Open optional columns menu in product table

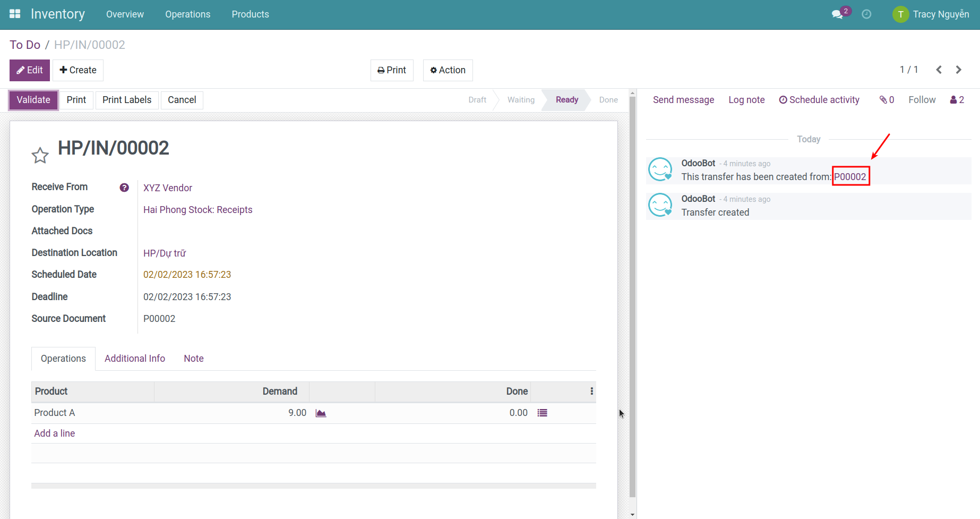point(591,392)
